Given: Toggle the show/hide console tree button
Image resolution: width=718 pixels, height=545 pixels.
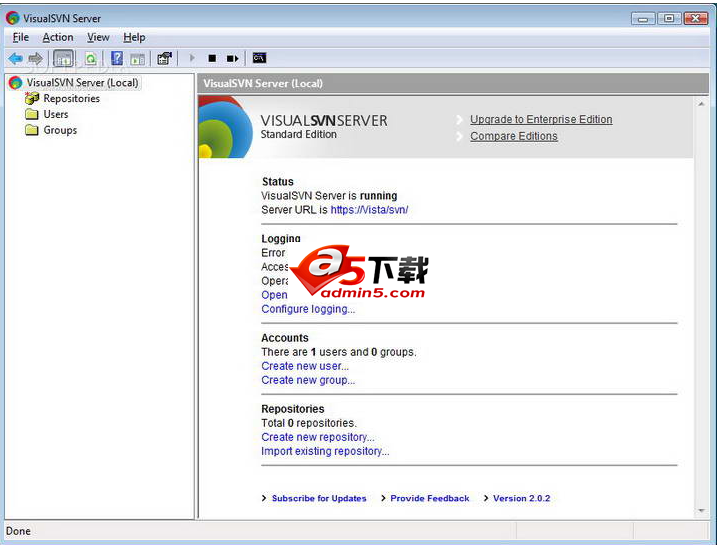Looking at the screenshot, I should [63, 59].
